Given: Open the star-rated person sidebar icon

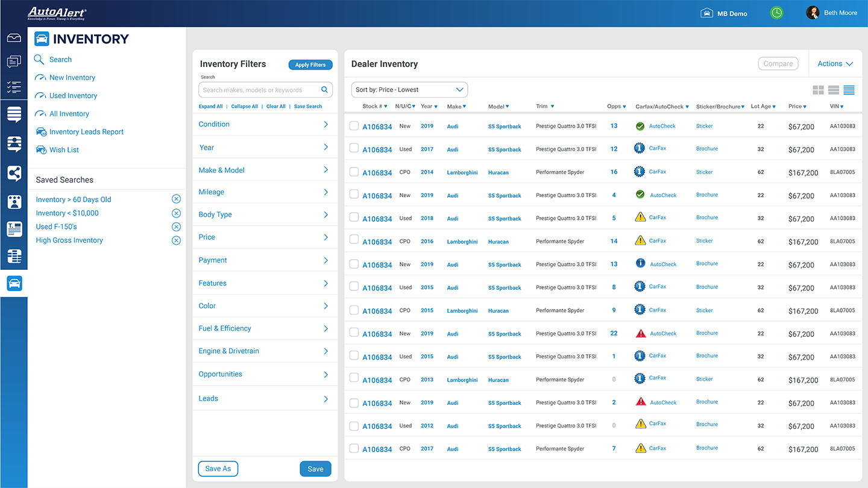Looking at the screenshot, I should [14, 201].
